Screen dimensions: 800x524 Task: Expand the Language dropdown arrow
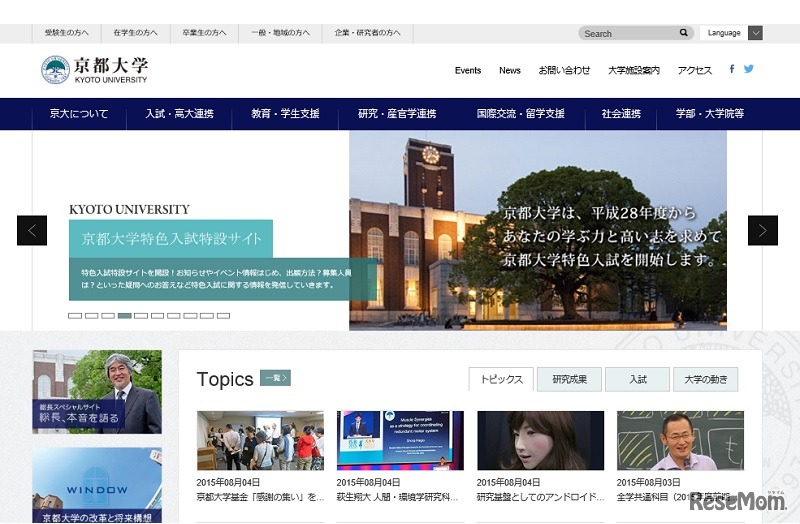[756, 33]
